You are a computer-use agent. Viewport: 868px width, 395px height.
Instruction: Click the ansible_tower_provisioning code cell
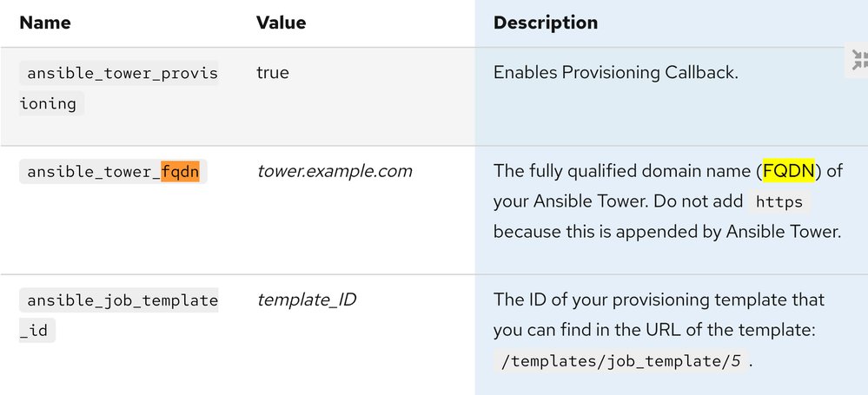pyautogui.click(x=122, y=89)
